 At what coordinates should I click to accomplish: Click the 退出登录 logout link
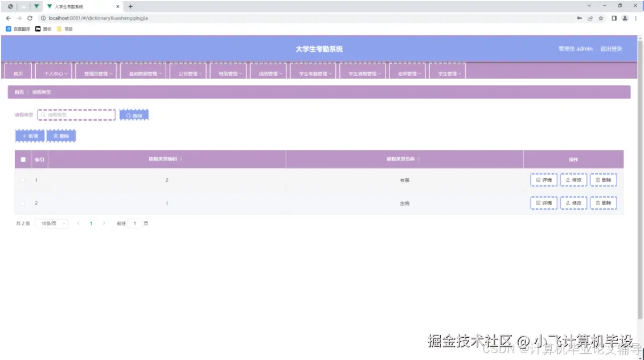pyautogui.click(x=611, y=48)
